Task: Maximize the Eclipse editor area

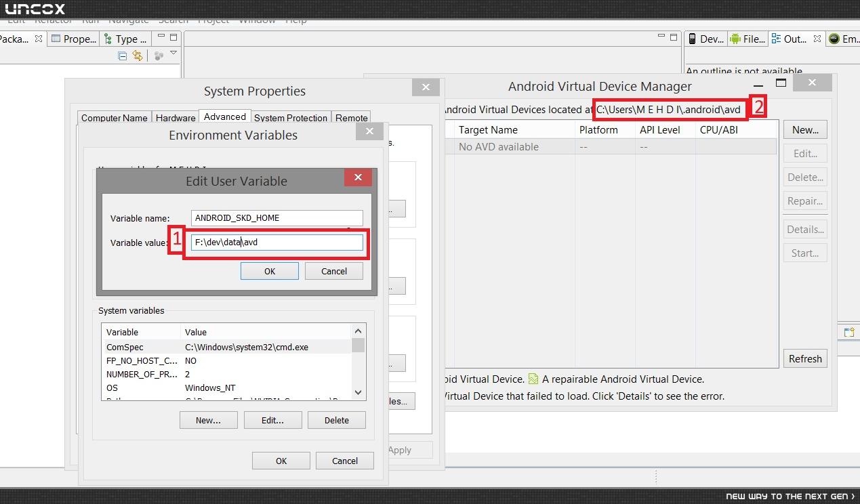Action: pos(674,37)
